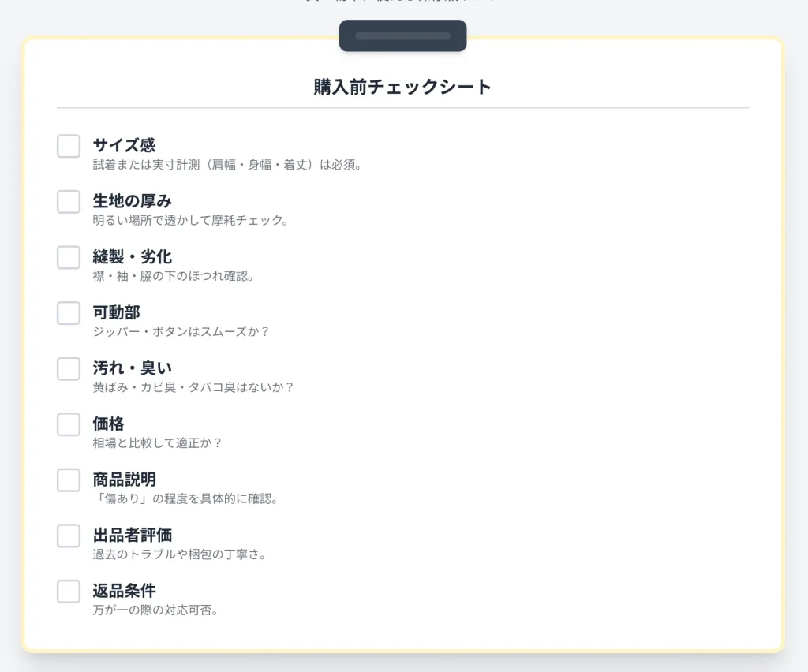This screenshot has width=808, height=672.
Task: Click the description 過去のトラブルや梱包の丁寧さ。
Action: click(x=179, y=554)
